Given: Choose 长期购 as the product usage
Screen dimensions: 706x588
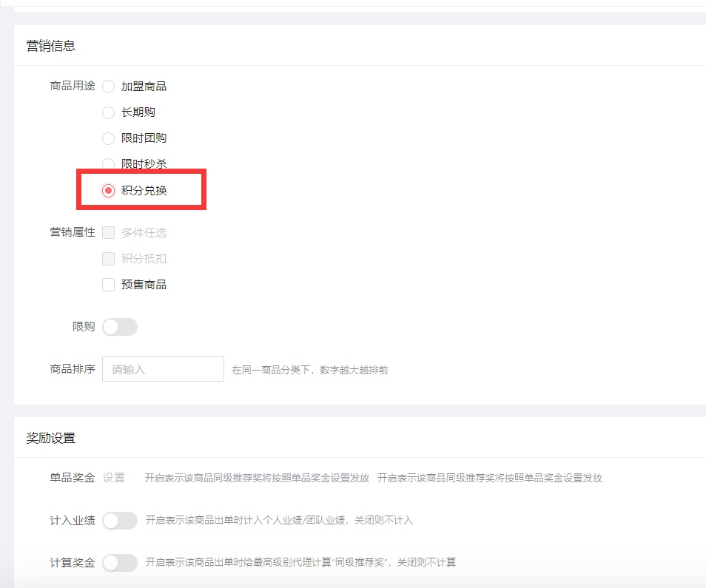Looking at the screenshot, I should click(x=109, y=112).
